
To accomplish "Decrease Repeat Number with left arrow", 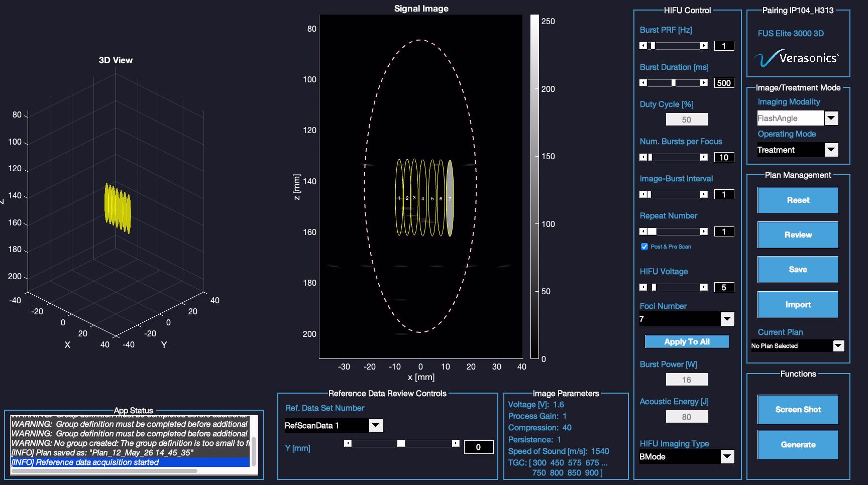I will pos(643,231).
